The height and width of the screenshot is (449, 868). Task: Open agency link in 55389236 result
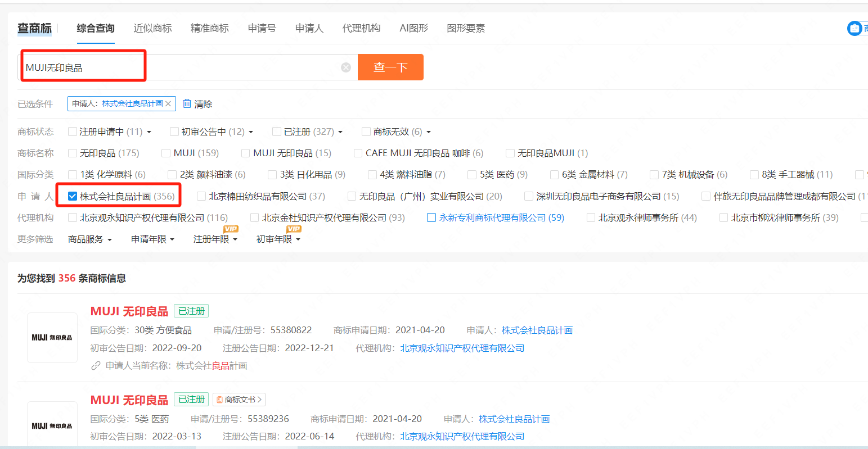pyautogui.click(x=462, y=437)
